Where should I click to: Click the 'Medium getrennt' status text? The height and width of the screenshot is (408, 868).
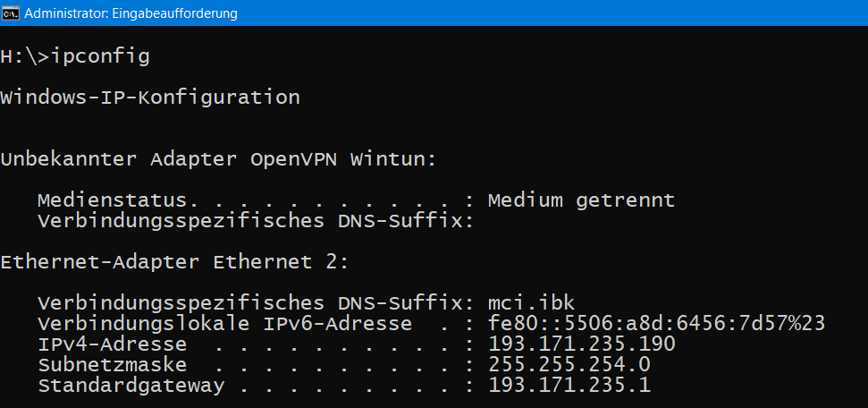pos(581,200)
